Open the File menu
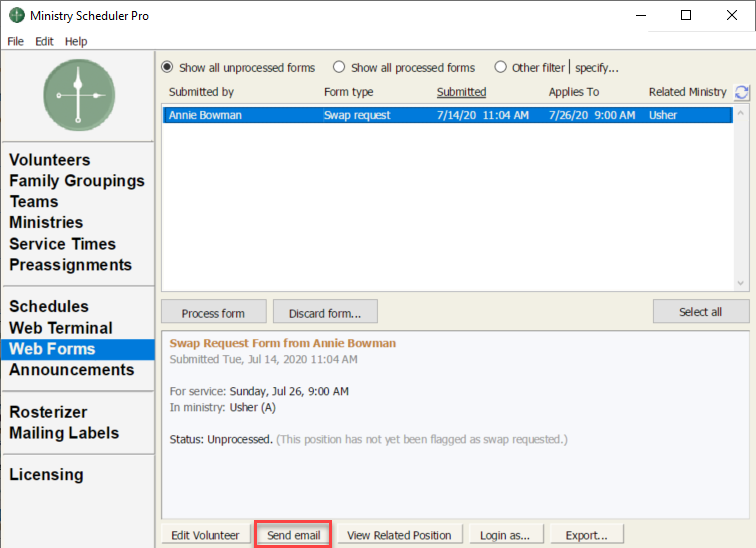This screenshot has height=548, width=756. point(16,41)
